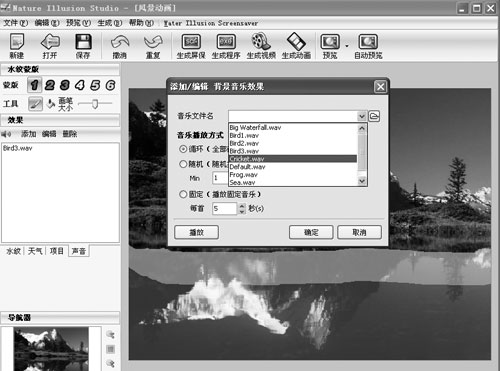
Task: Click the 生成屏保 screensaver icon
Action: pos(191,46)
